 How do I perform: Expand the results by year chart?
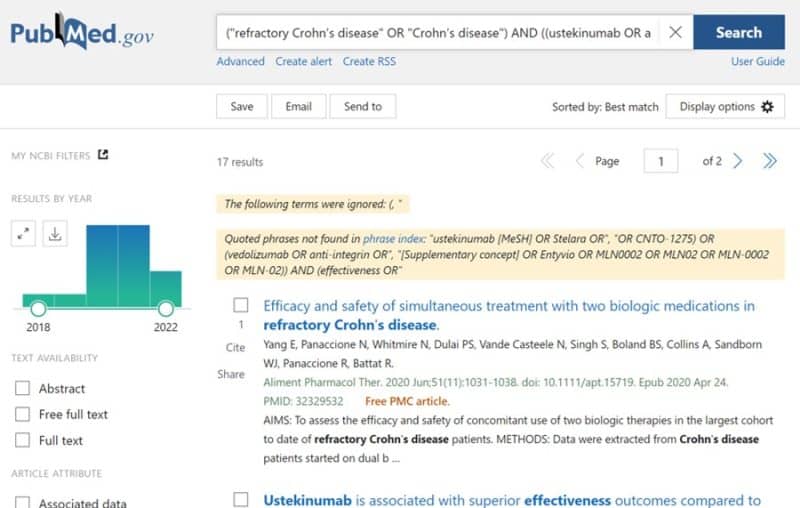25,234
